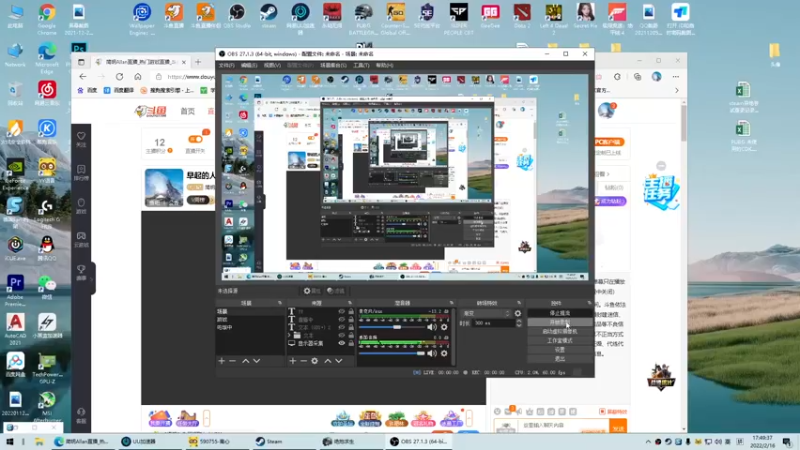Open Google Chrome desktop icon

[47, 18]
